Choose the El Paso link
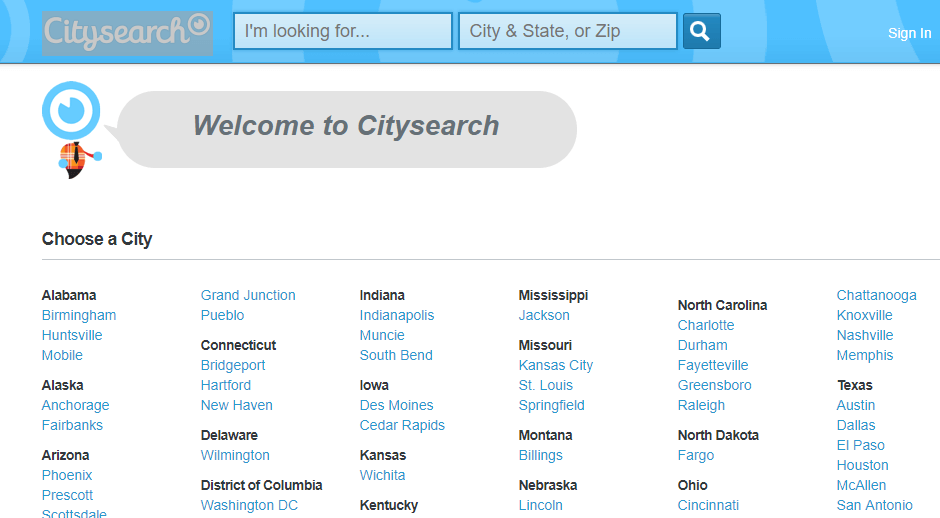 coord(861,445)
